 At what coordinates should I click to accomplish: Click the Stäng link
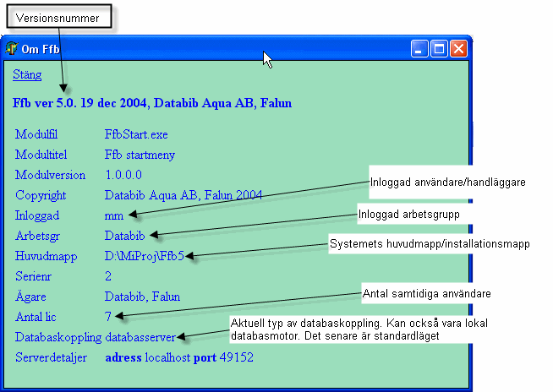click(x=27, y=74)
